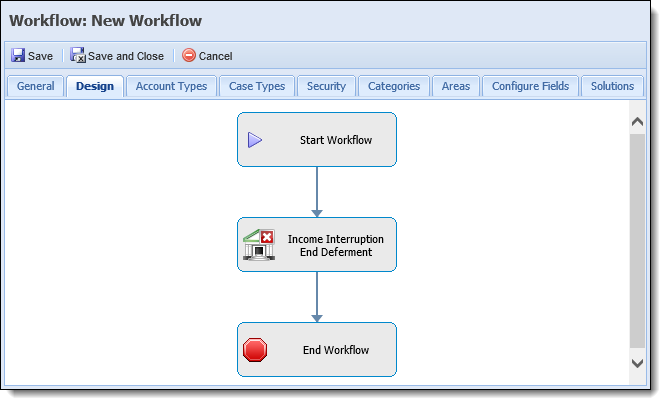Switch to the Areas tab
The height and width of the screenshot is (405, 666).
click(456, 86)
